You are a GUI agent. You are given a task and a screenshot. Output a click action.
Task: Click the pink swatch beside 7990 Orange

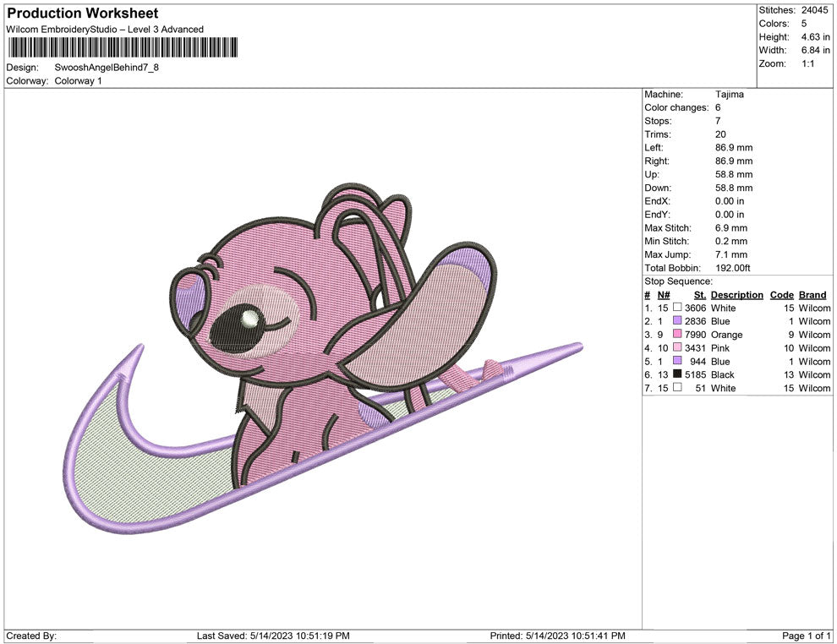(x=677, y=334)
